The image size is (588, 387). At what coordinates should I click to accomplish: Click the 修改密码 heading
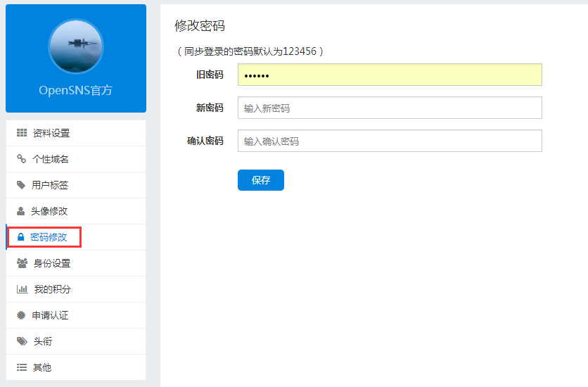[200, 26]
